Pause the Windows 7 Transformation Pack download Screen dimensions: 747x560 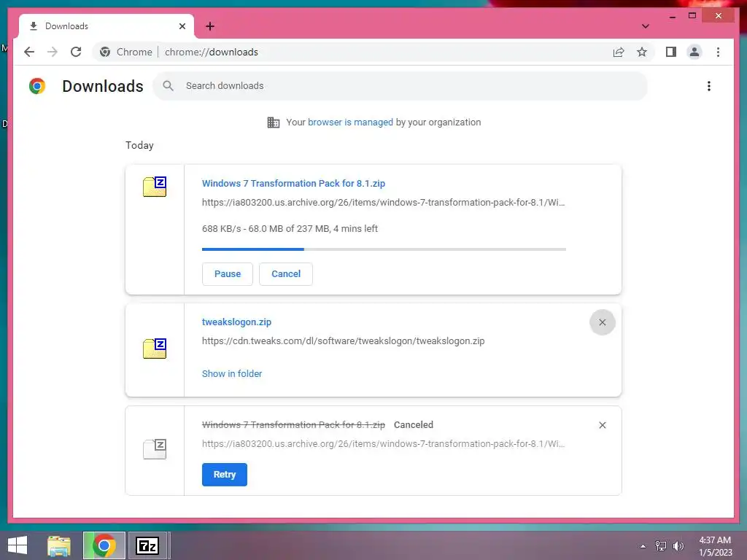tap(228, 274)
